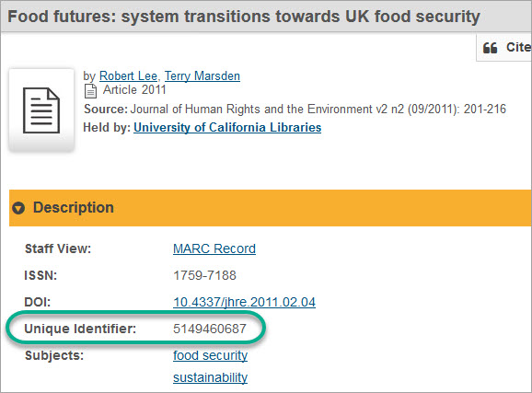Open University of California Libraries link

[x=227, y=128]
